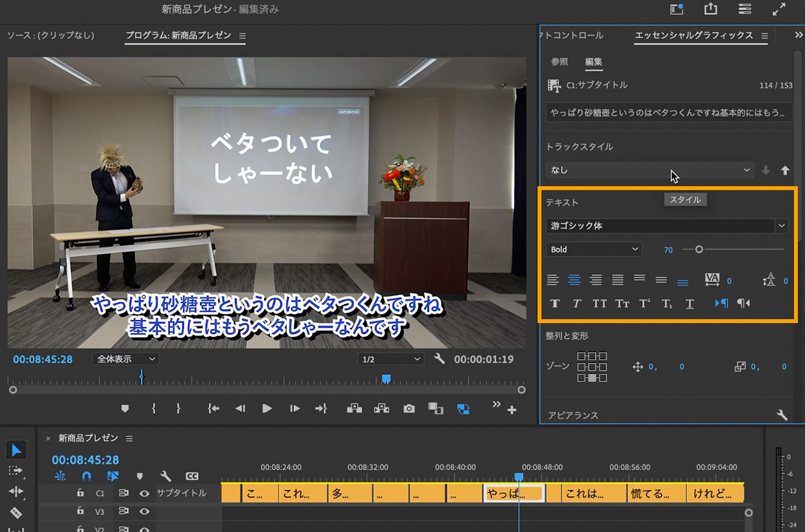The width and height of the screenshot is (805, 532).
Task: Expand hidden panels with double chevron
Action: (x=799, y=35)
